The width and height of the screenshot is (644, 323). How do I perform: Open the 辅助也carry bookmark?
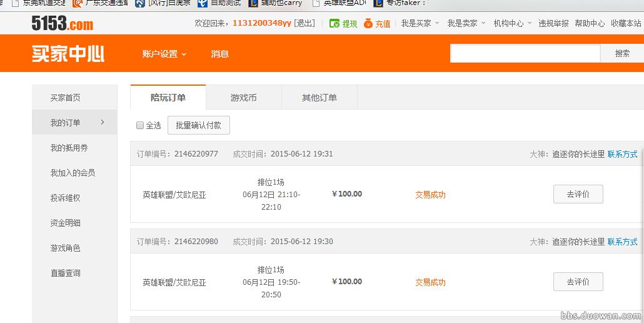point(276,3)
